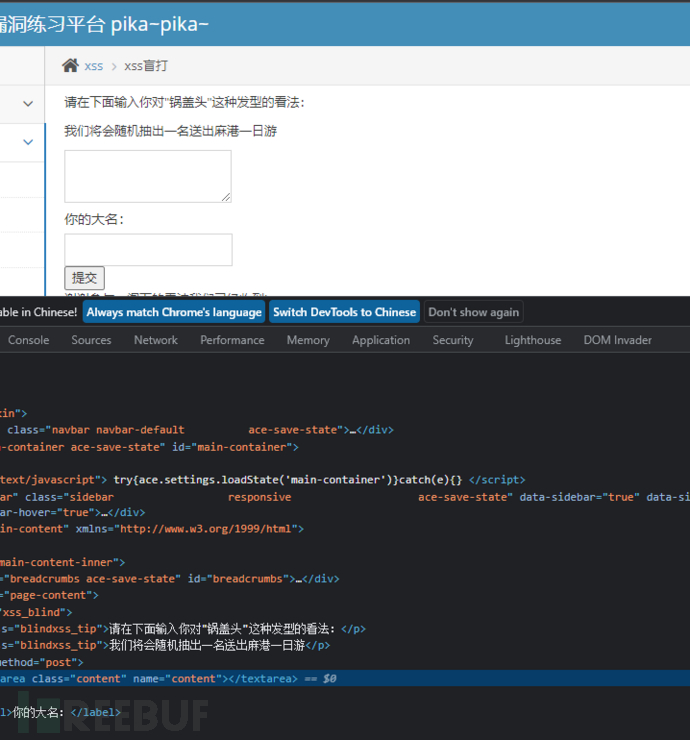Select the highlighted textarea content line
The image size is (690, 740).
[x=345, y=679]
